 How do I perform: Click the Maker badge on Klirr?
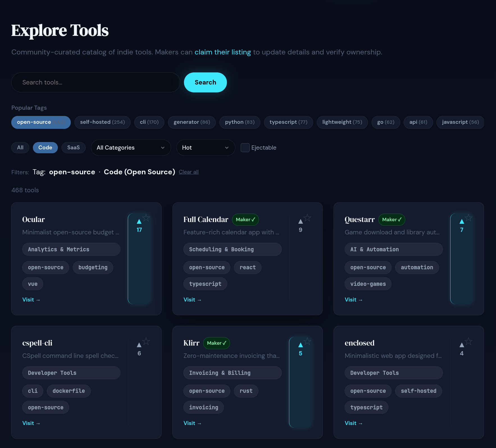[217, 343]
